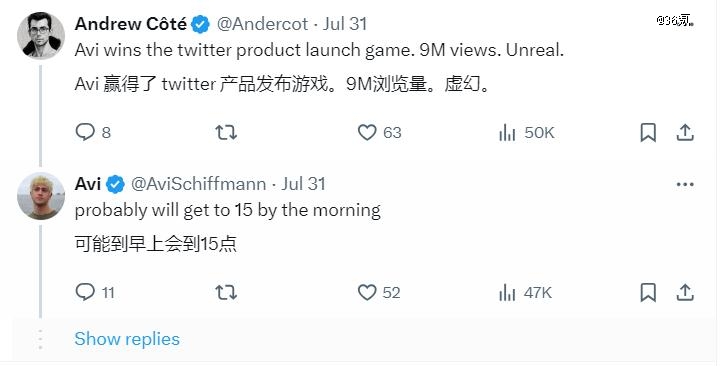Image resolution: width=721 pixels, height=366 pixels.
Task: Open Andrew Côté's profile picture
Action: click(41, 36)
